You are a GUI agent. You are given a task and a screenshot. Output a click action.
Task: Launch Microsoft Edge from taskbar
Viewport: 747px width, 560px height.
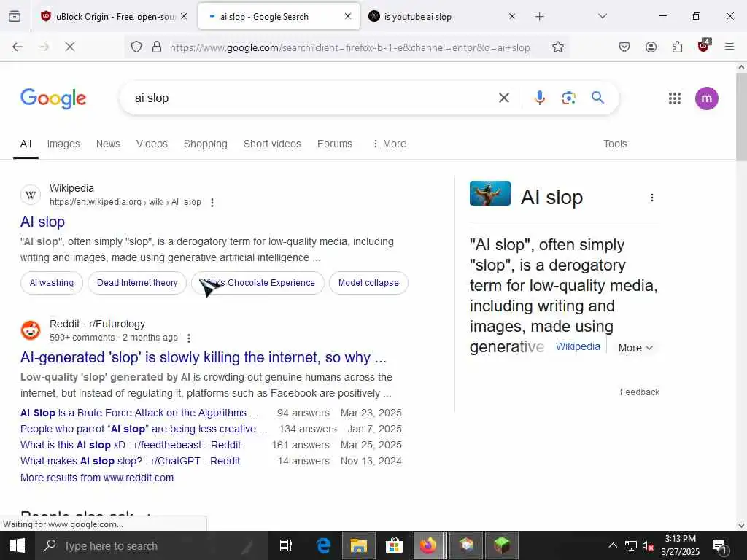(323, 545)
